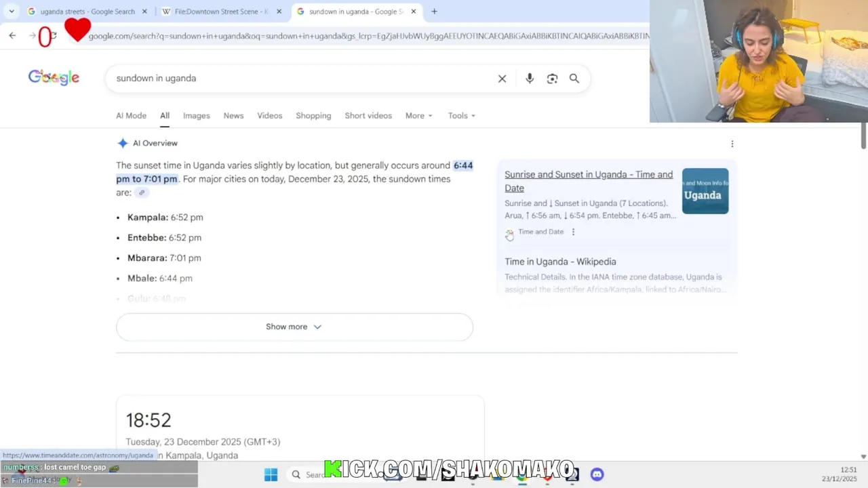Open 'Sunrise and Sunset in Uganda' link

[x=589, y=181]
